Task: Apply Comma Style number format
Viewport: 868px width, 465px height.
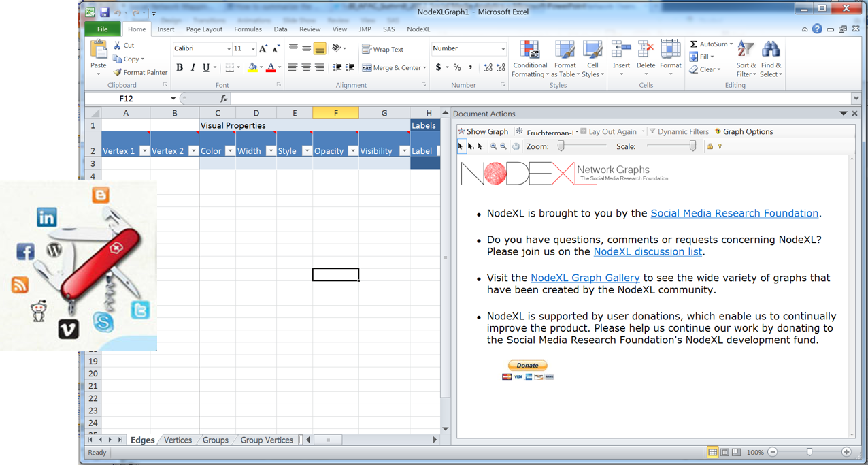Action: coord(470,67)
